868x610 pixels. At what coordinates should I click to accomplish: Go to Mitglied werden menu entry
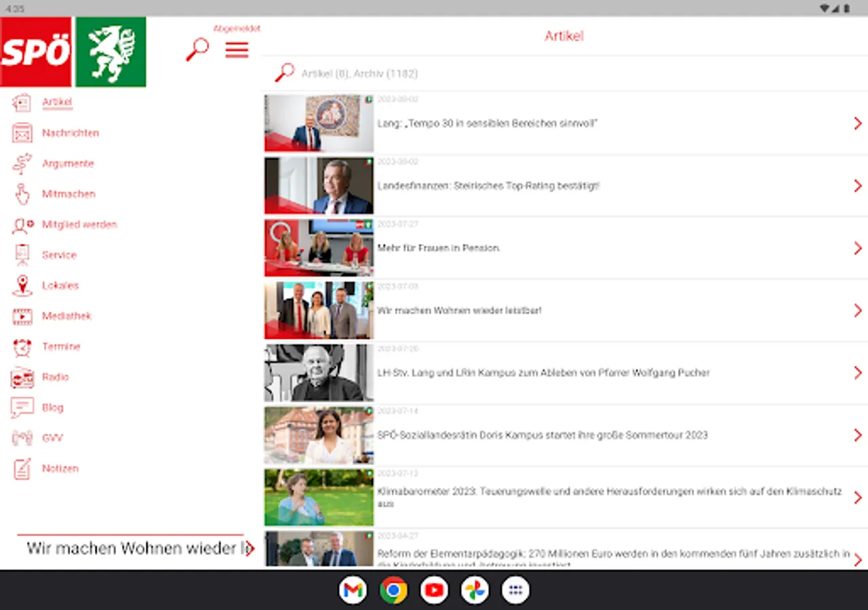[x=79, y=224]
